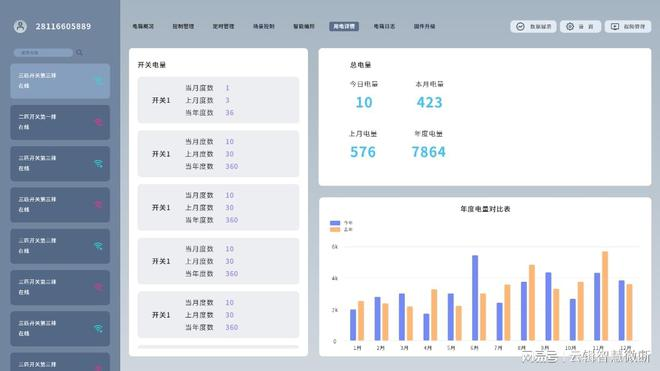Open the 电箱日志 tab
This screenshot has width=660, height=371.
click(384, 27)
